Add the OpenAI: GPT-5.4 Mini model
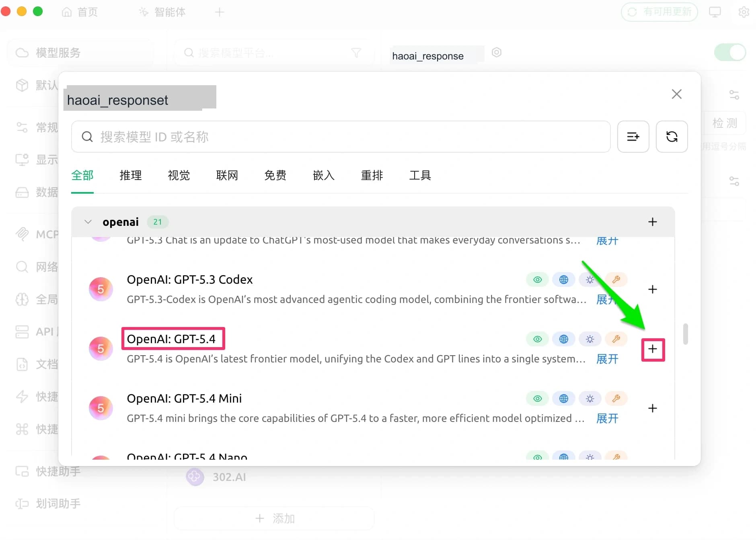 [x=653, y=408]
